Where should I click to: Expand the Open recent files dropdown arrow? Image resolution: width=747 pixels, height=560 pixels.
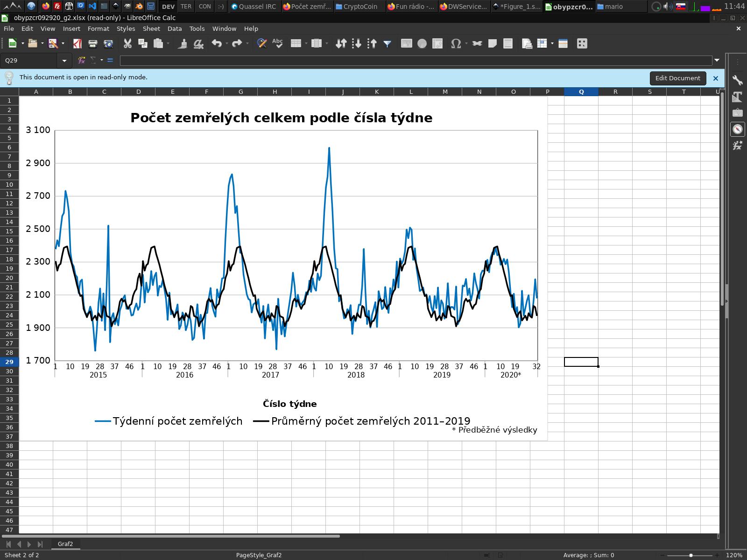42,43
